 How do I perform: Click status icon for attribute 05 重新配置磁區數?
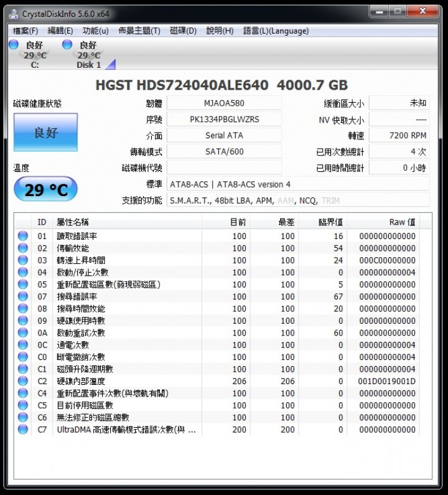(23, 284)
